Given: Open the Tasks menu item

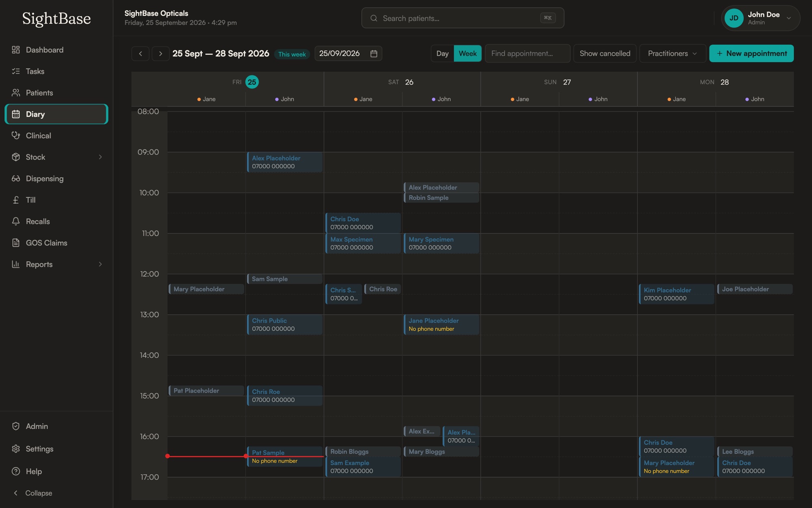Looking at the screenshot, I should click(x=56, y=71).
